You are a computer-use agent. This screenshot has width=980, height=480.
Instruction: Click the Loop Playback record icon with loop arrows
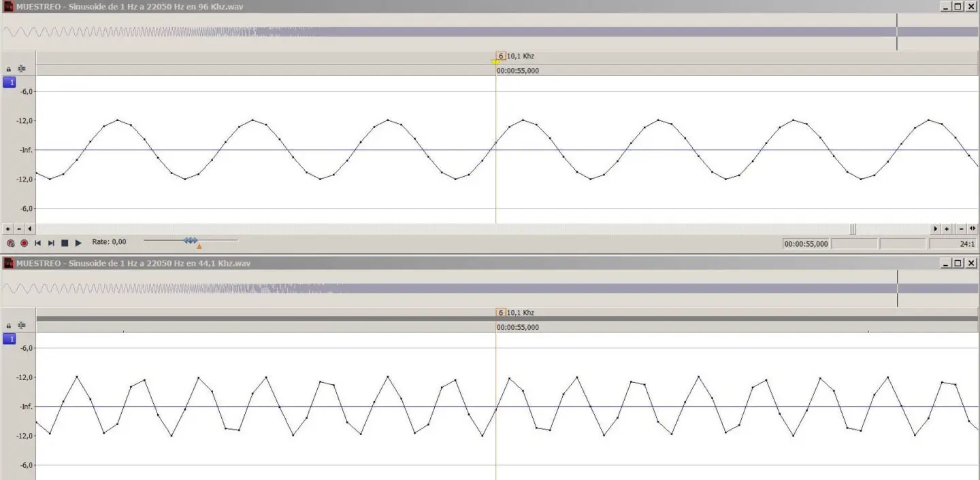click(x=10, y=242)
